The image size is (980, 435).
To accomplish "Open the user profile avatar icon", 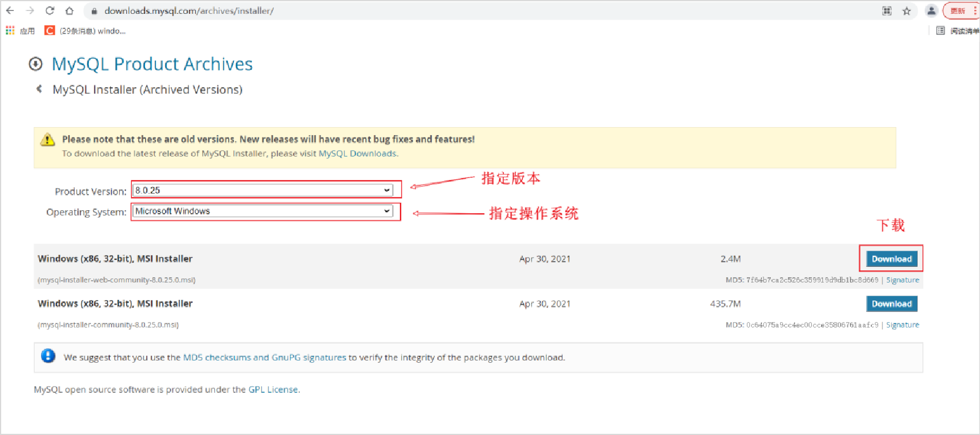I will 931,10.
